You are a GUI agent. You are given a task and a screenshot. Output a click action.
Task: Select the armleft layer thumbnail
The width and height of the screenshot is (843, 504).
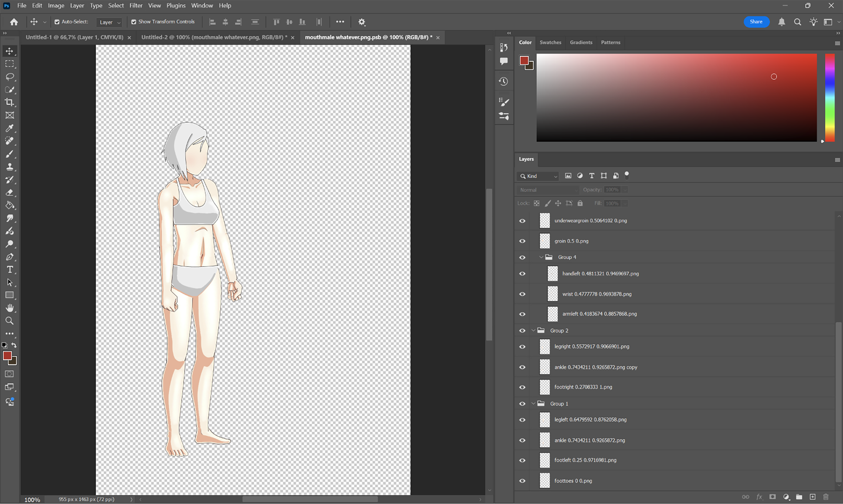tap(553, 314)
